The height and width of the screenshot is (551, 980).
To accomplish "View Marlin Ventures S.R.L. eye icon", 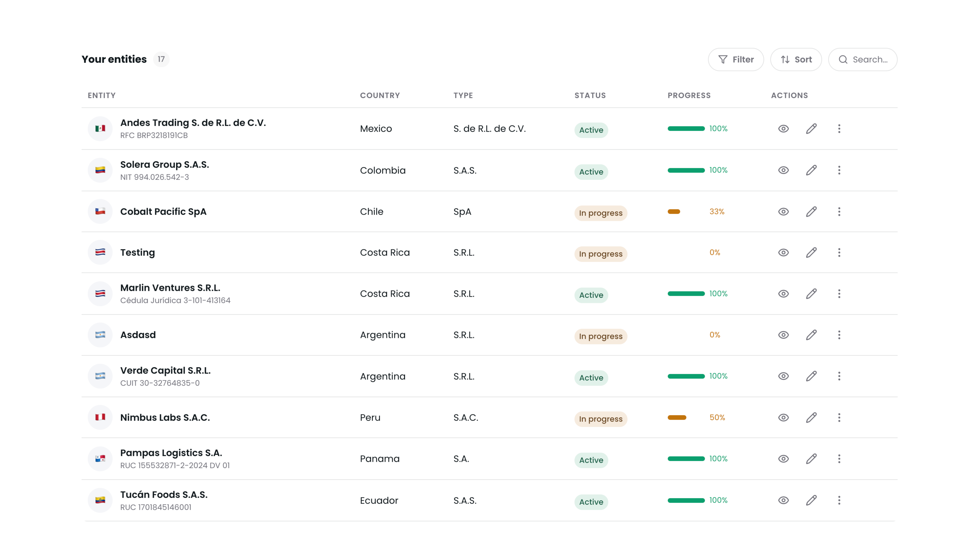I will (783, 294).
